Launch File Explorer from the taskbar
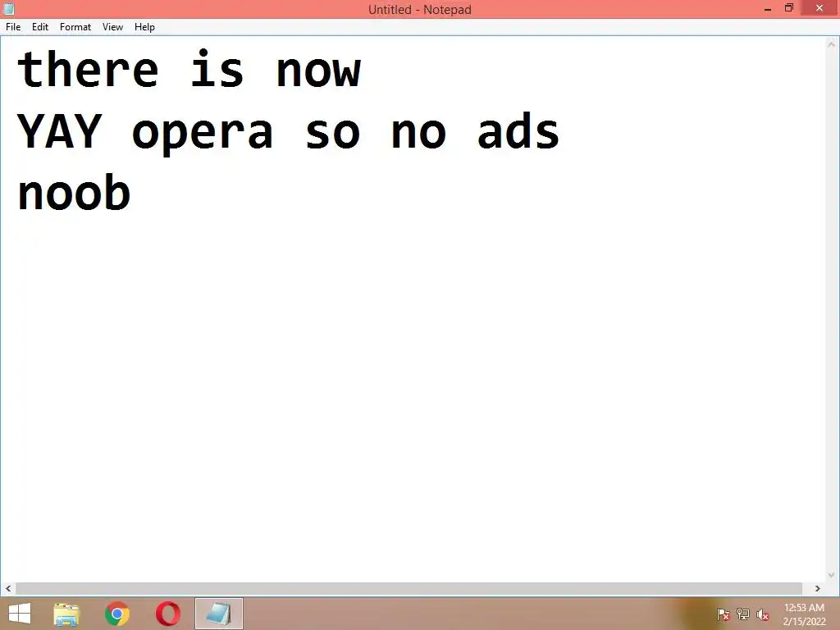Viewport: 840px width, 630px height. tap(66, 614)
